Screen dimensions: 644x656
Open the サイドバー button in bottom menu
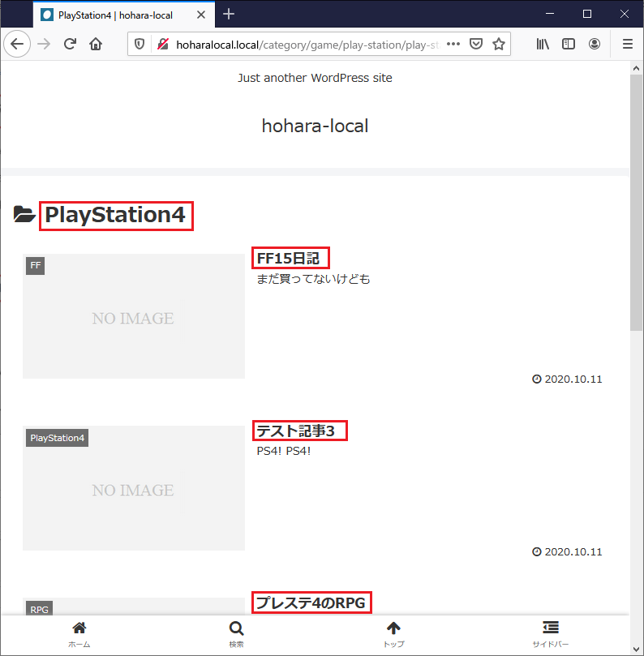click(x=550, y=633)
